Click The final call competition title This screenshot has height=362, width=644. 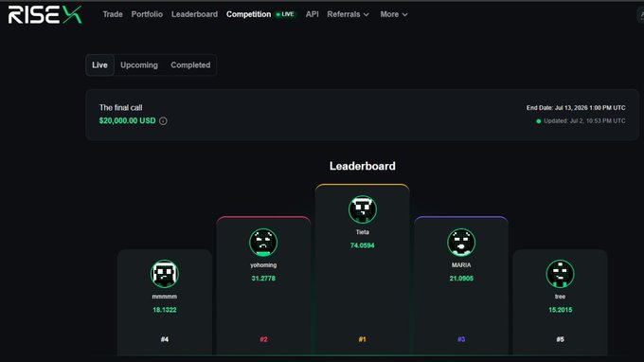[121, 108]
